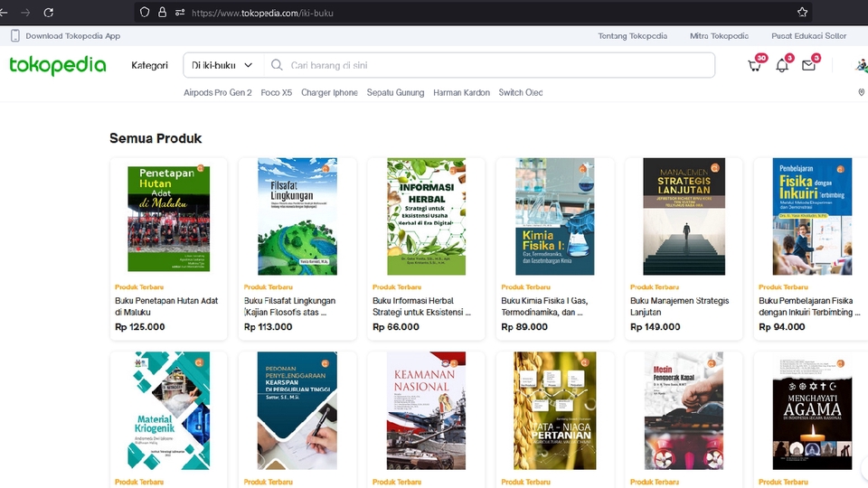Open Penetapan Hutan Adat di Maluku cover
The image size is (868, 488).
point(169,219)
